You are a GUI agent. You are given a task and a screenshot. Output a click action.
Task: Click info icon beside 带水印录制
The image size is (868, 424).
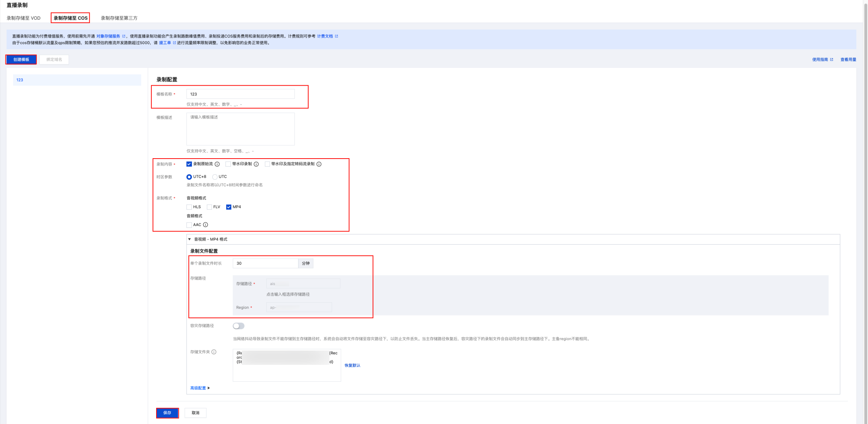click(256, 164)
